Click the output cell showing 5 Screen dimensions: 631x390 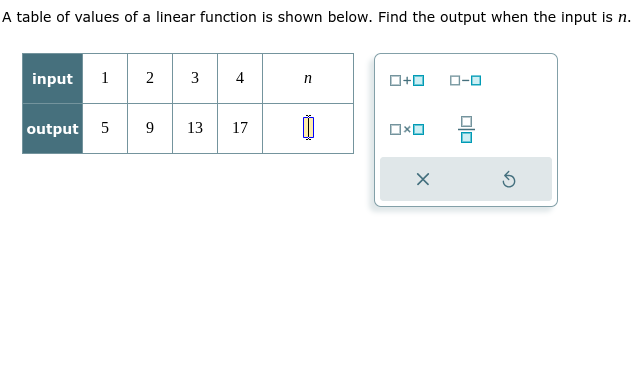click(105, 128)
